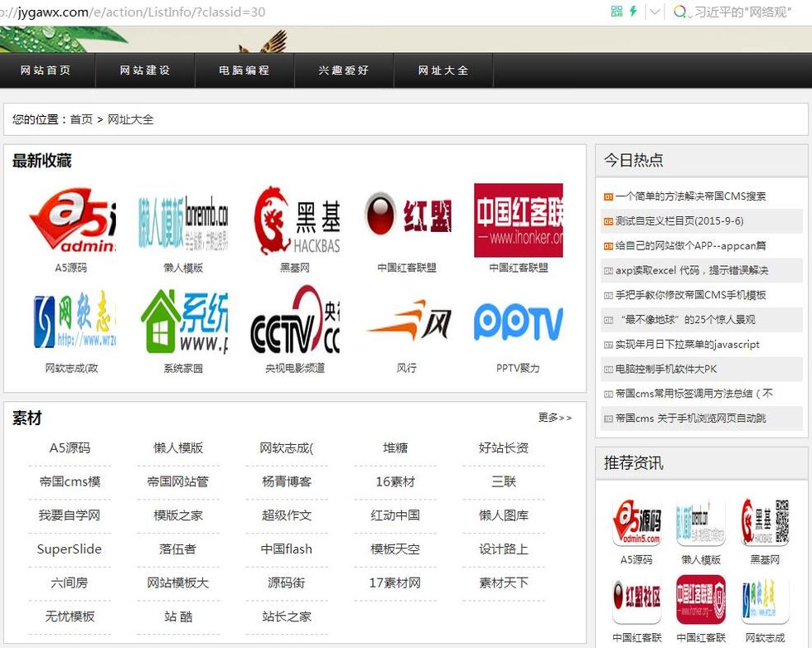The image size is (812, 648).
Task: Open the CCTV 央视电影频道 logo
Action: coord(295,322)
